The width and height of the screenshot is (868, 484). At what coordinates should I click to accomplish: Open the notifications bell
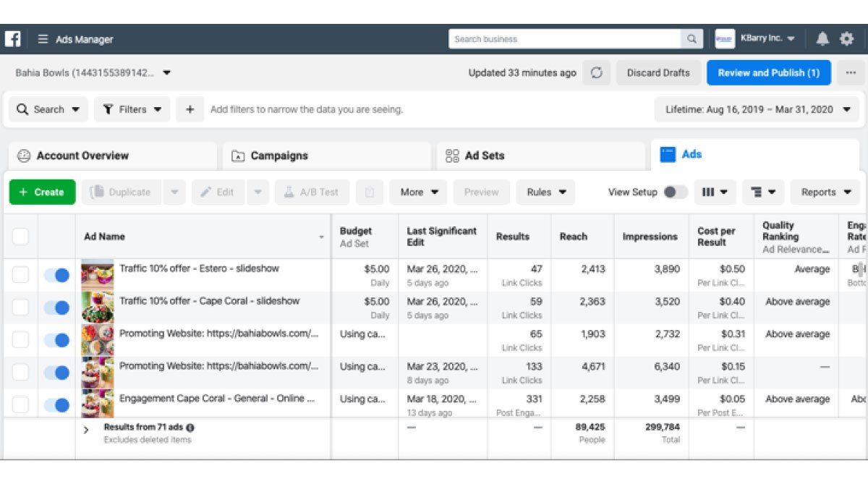pyautogui.click(x=822, y=39)
